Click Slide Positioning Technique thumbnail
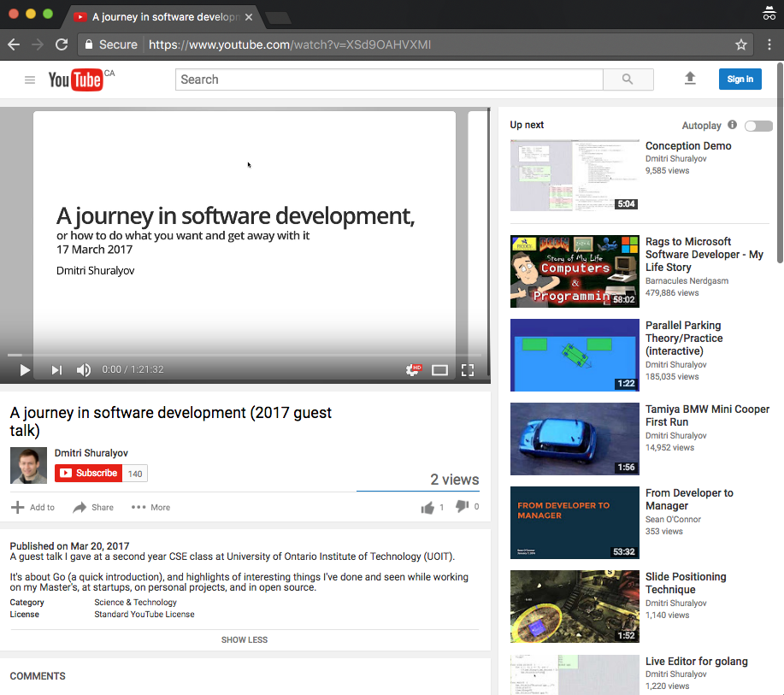 575,606
